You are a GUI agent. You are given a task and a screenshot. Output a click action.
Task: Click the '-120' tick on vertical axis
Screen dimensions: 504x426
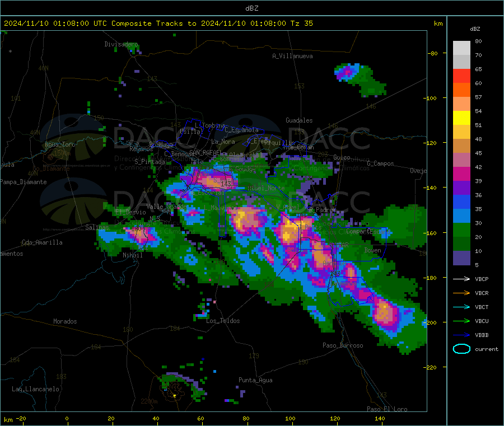[x=431, y=143]
